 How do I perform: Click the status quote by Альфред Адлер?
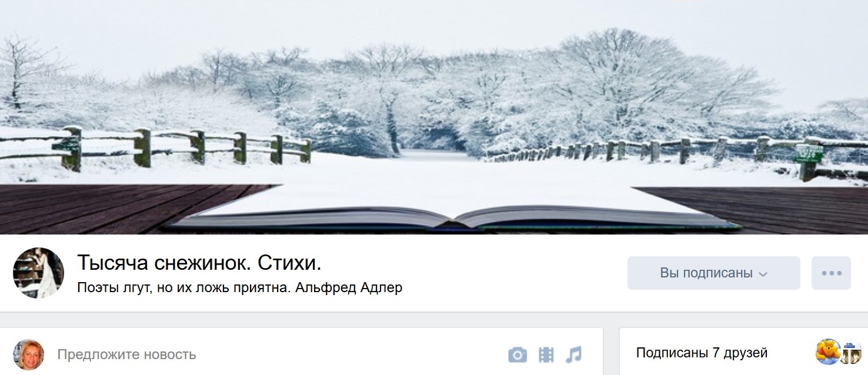coord(239,288)
